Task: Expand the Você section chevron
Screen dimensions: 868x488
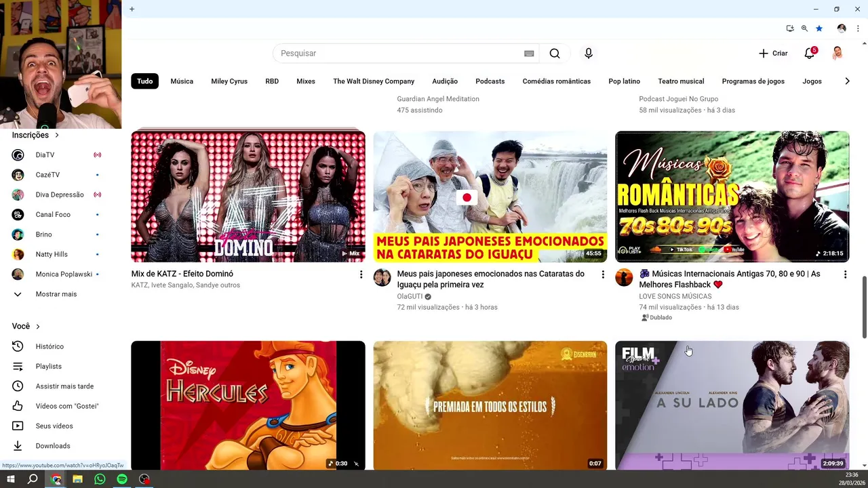Action: (x=38, y=327)
